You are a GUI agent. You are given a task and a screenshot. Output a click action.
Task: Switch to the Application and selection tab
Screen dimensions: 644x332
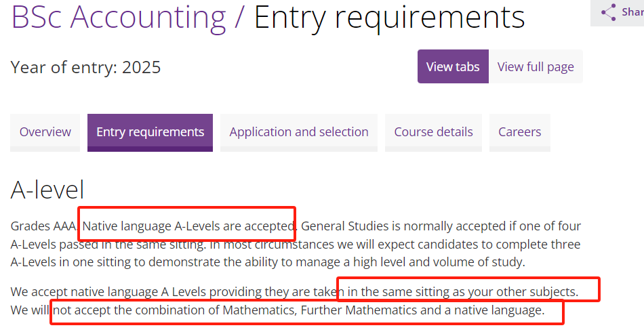coord(298,133)
